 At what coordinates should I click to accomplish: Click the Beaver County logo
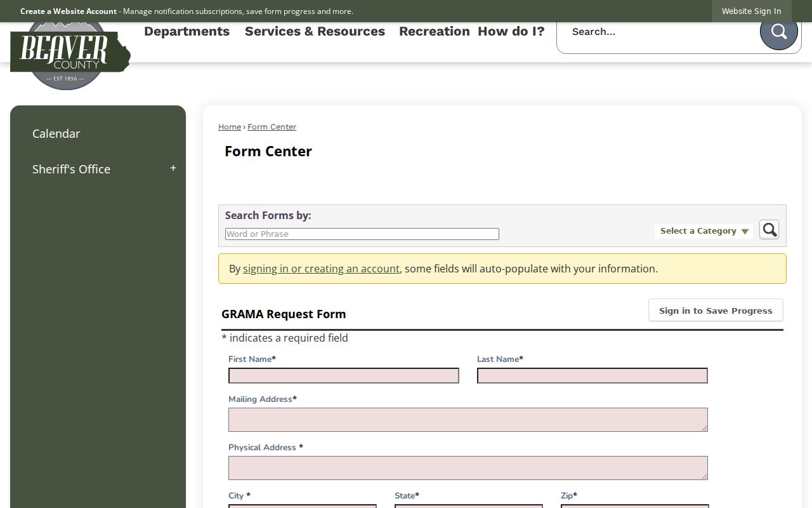(70, 56)
